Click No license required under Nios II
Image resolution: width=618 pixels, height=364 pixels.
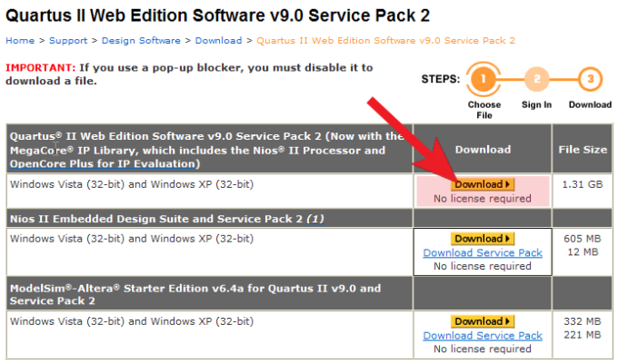tap(483, 266)
